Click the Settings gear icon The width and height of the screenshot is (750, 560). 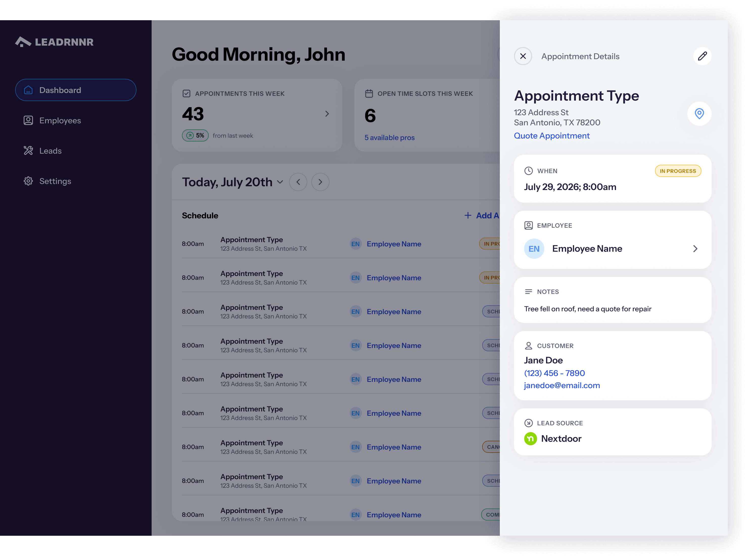tap(28, 181)
